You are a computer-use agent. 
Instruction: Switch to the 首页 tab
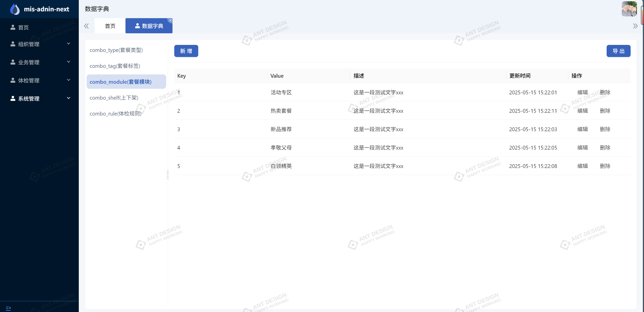click(x=110, y=26)
